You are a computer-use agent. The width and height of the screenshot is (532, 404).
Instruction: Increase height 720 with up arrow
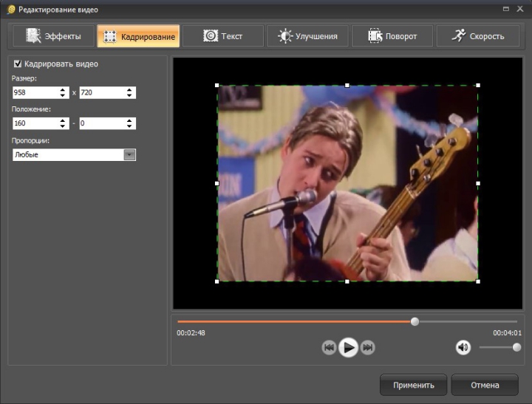coord(129,90)
